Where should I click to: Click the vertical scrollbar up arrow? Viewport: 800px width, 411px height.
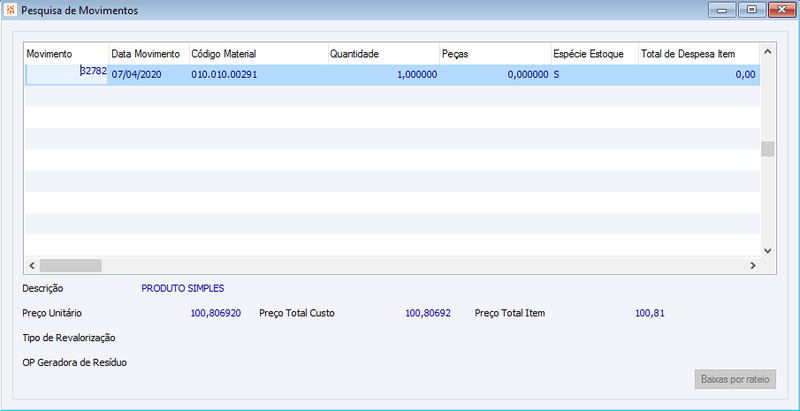[x=768, y=52]
